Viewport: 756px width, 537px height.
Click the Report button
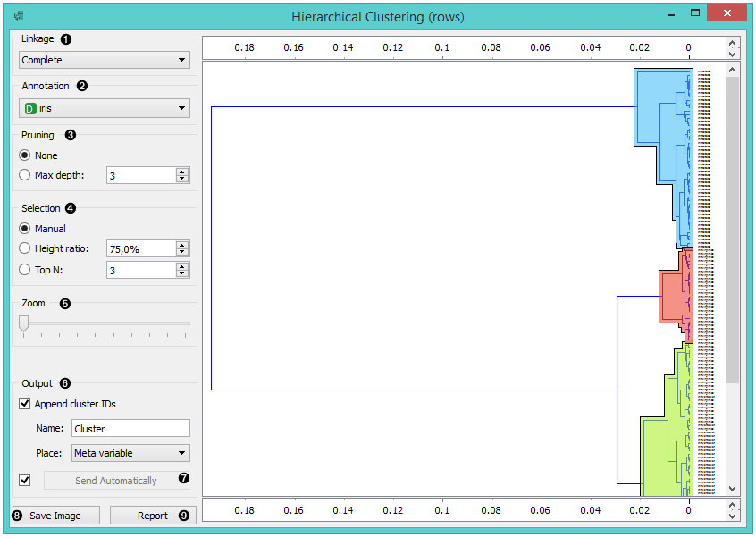click(x=153, y=516)
